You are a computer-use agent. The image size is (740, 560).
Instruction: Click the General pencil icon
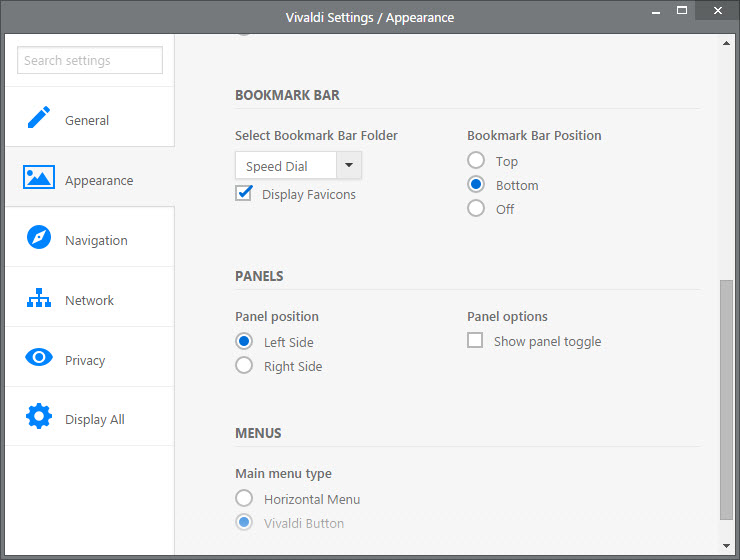tap(39, 117)
